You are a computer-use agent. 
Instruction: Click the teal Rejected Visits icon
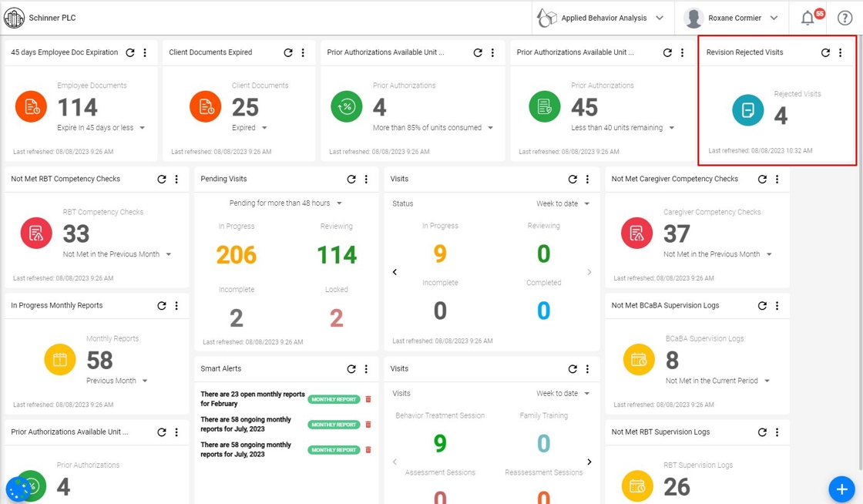coord(747,110)
